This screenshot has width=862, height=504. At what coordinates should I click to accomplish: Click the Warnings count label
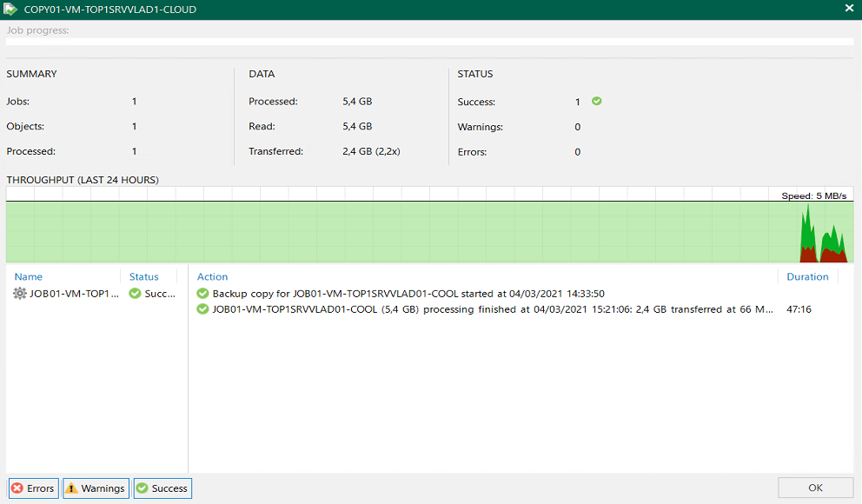[x=480, y=127]
